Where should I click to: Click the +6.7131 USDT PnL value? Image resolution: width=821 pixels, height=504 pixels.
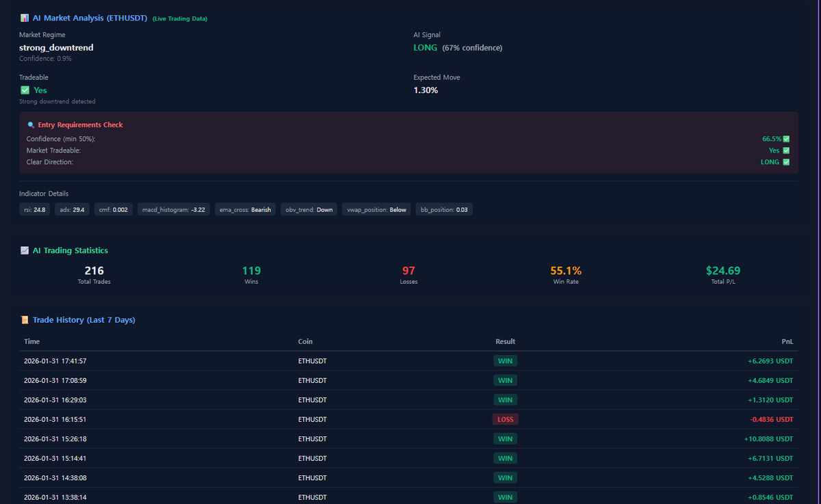tap(769, 458)
